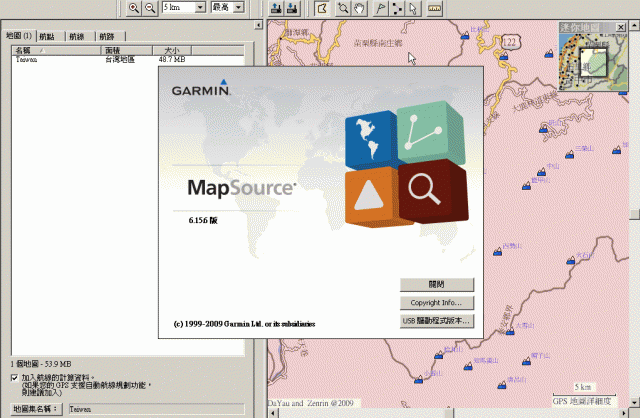Screen dimensions: 640x418
Task: Select the hand pan tool
Action: [x=359, y=8]
